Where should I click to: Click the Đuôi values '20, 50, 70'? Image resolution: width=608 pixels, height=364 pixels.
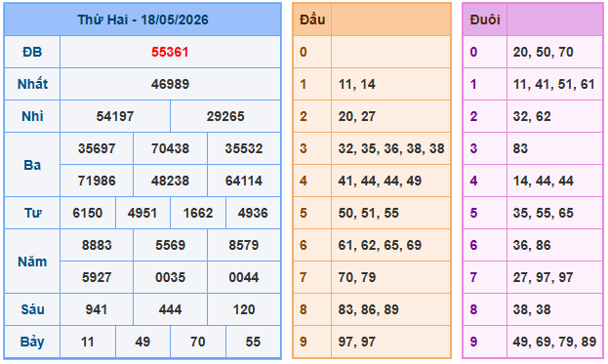[x=544, y=52]
